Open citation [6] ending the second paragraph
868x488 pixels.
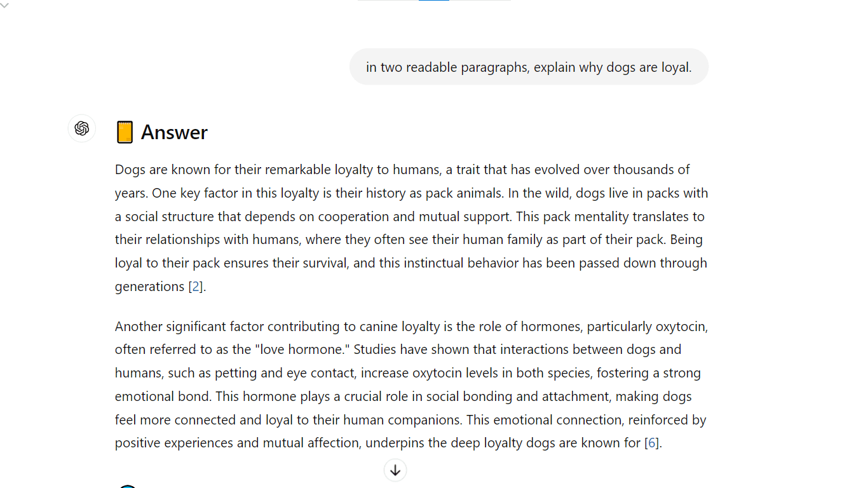click(651, 443)
